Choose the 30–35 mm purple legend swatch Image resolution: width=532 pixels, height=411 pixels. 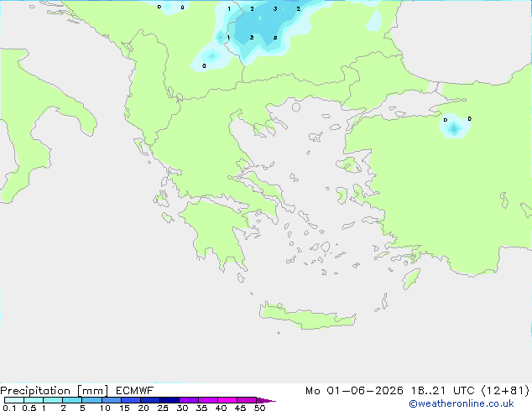pos(188,400)
